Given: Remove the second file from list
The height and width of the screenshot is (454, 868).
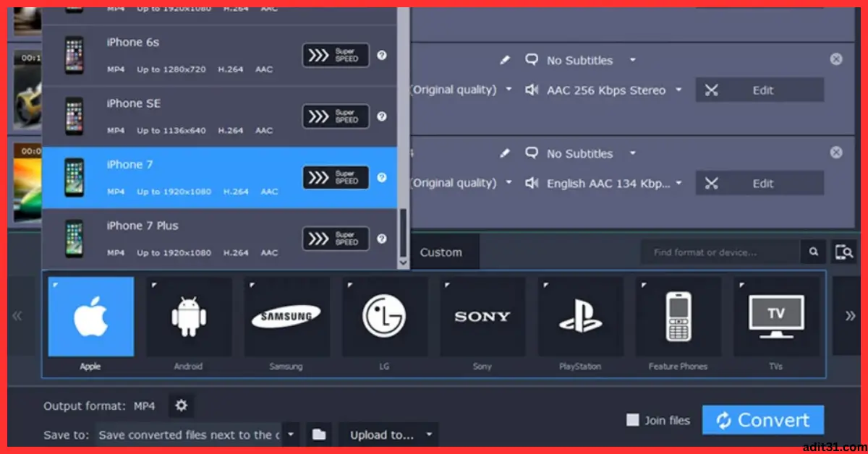Looking at the screenshot, I should 836,152.
